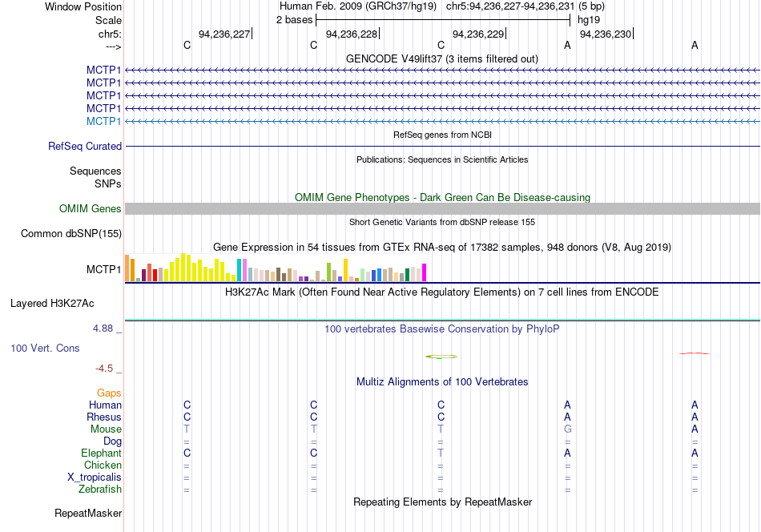This screenshot has width=761, height=532.
Task: Click the Window Position track label
Action: (x=83, y=6)
